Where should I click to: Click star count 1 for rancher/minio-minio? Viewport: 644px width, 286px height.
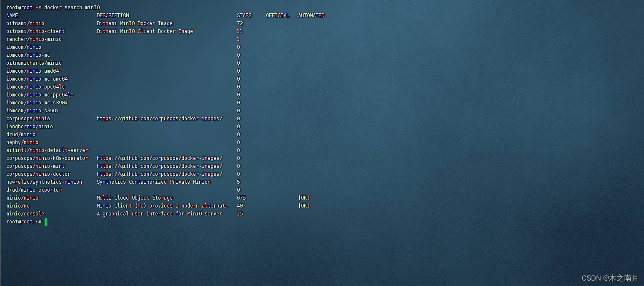(238, 39)
